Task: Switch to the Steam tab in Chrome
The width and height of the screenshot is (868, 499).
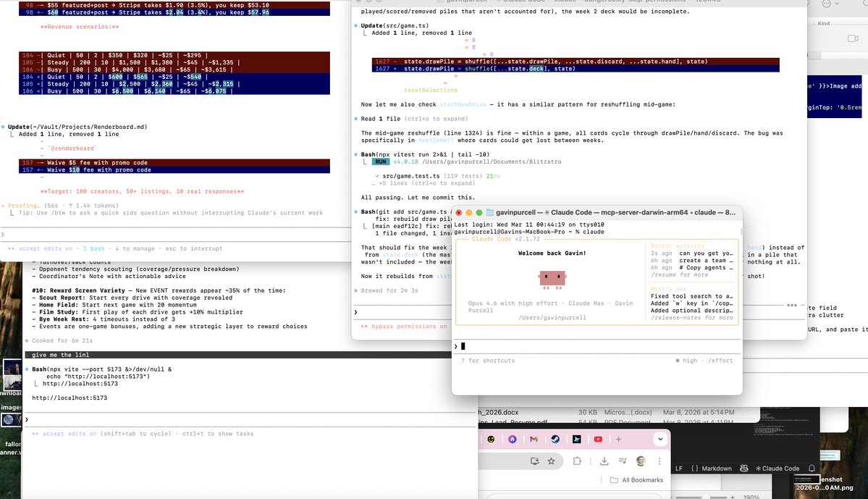Action: 555,439
